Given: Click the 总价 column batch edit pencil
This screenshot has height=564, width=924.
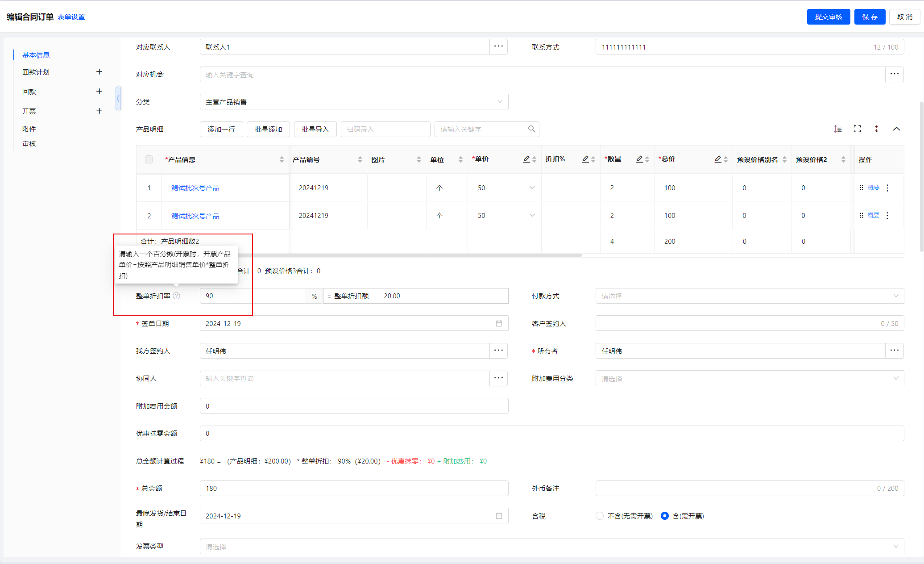Looking at the screenshot, I should [718, 159].
